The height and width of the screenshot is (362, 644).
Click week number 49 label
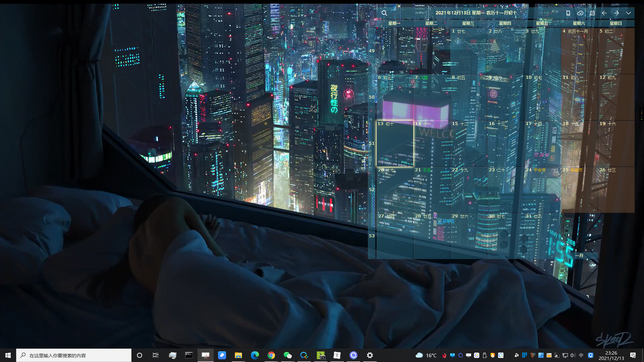[372, 51]
